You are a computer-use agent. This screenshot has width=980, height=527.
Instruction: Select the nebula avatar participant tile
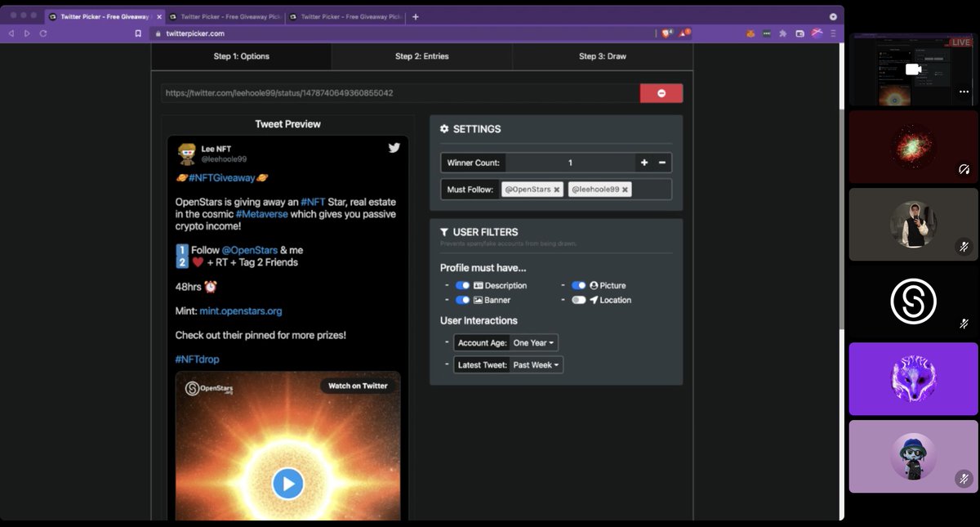(x=913, y=147)
